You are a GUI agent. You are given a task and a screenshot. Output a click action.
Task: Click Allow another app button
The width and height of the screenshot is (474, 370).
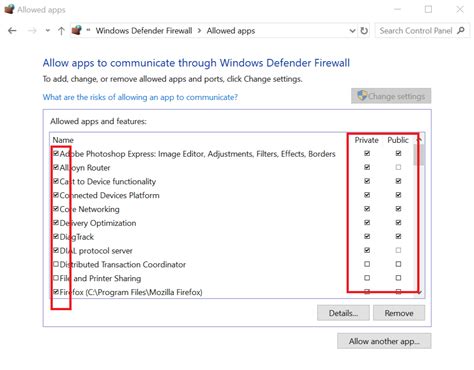click(384, 341)
